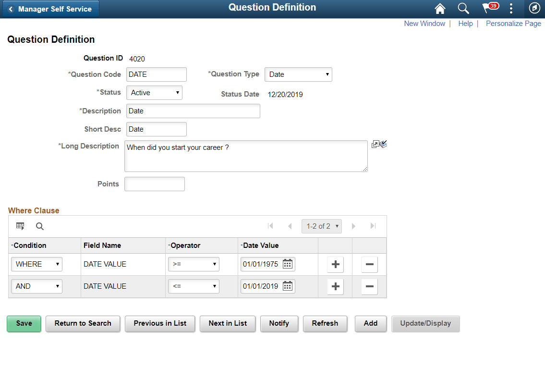Image resolution: width=545 pixels, height=392 pixels.
Task: Open the spell check for Long Description
Action: click(x=383, y=144)
